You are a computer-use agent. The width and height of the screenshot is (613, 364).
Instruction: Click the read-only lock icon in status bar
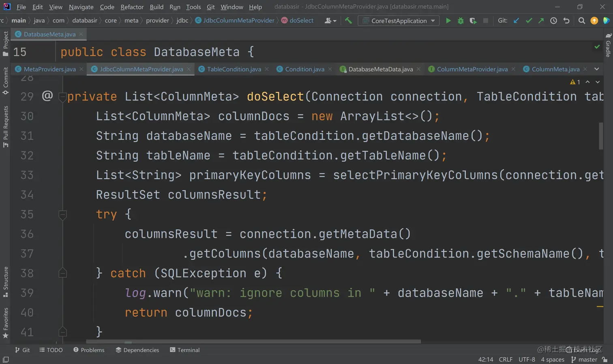(x=605, y=360)
